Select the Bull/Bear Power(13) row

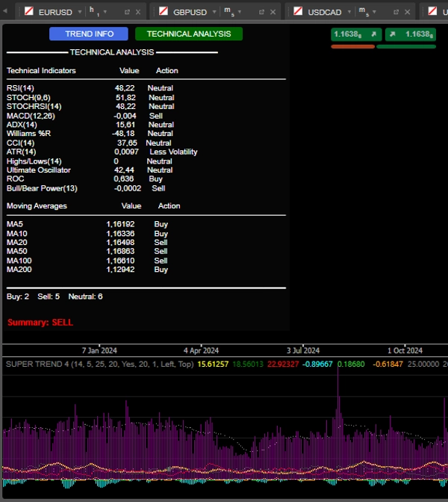click(x=86, y=188)
